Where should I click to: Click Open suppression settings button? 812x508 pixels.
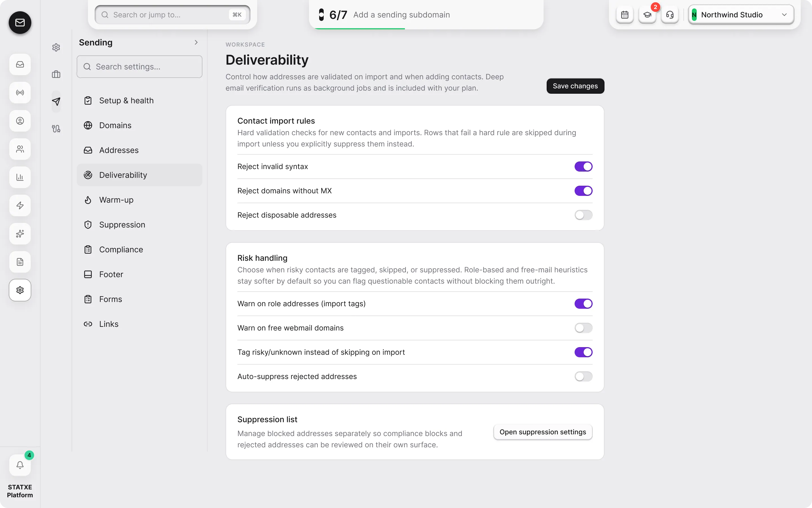pos(542,432)
